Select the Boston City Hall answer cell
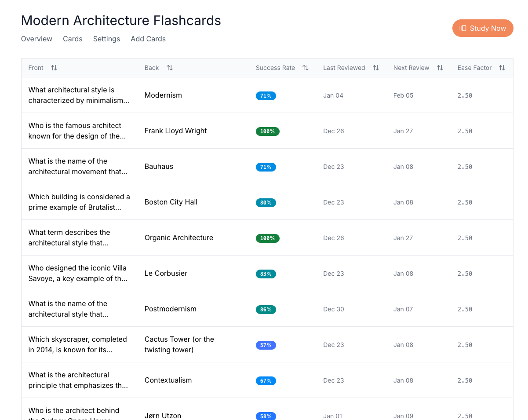Image resolution: width=528 pixels, height=420 pixels. click(171, 202)
